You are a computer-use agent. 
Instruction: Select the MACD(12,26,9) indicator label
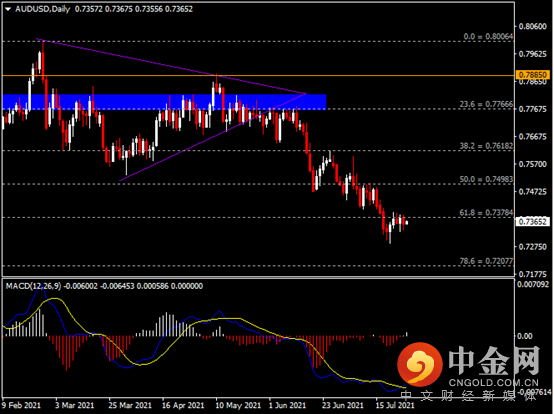pyautogui.click(x=33, y=286)
